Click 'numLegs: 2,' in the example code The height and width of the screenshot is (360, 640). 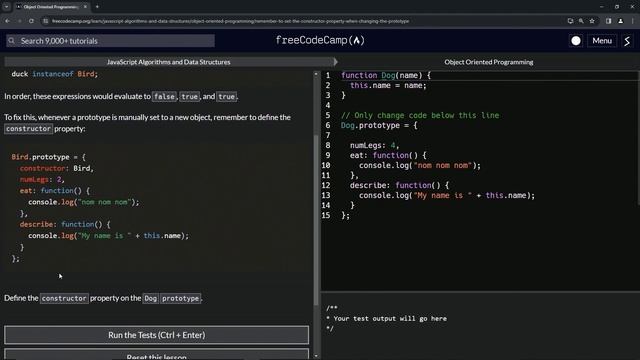pyautogui.click(x=42, y=179)
